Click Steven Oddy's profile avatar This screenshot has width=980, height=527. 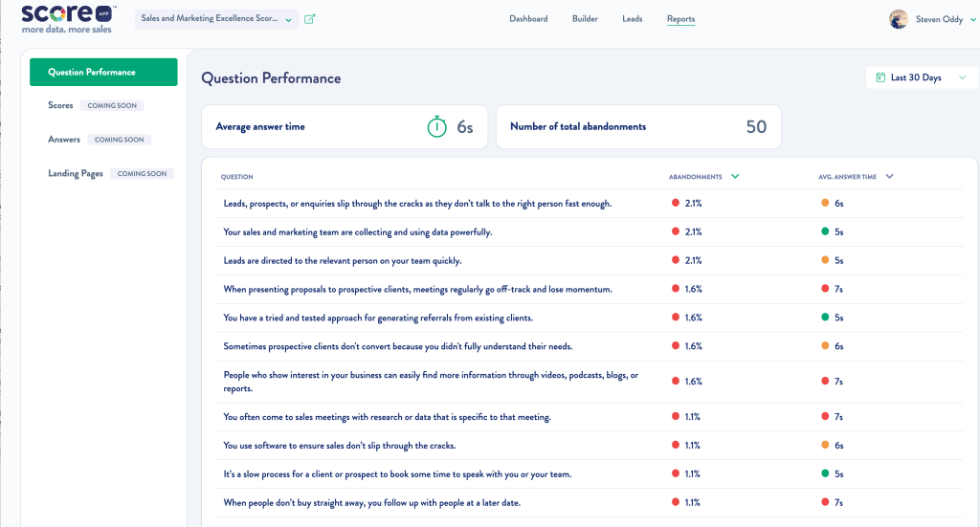coord(898,19)
